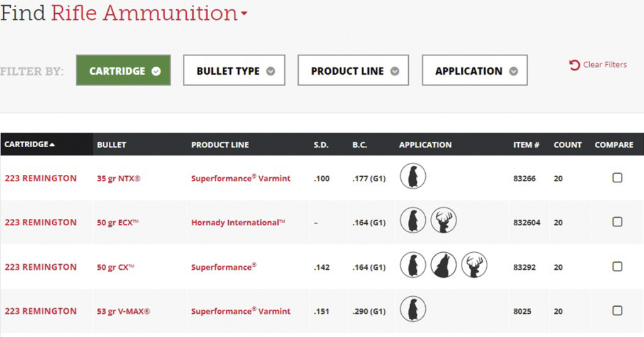Open the green Cartridge filter button
Screen dimensions: 644x337
click(x=123, y=70)
